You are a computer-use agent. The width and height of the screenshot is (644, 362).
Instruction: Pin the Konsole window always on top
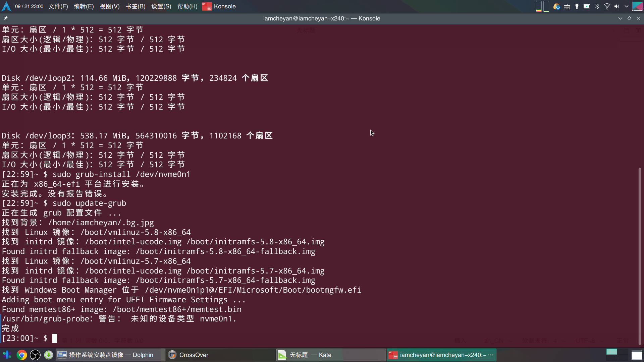[5, 18]
